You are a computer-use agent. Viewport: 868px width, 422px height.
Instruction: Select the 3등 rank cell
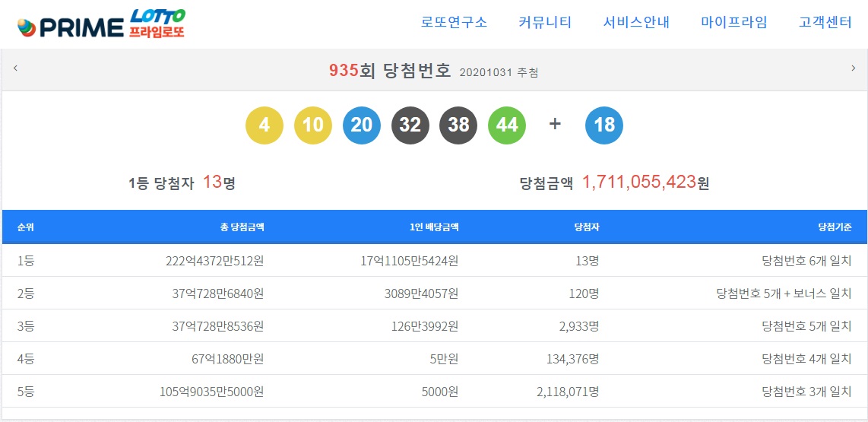tap(26, 327)
